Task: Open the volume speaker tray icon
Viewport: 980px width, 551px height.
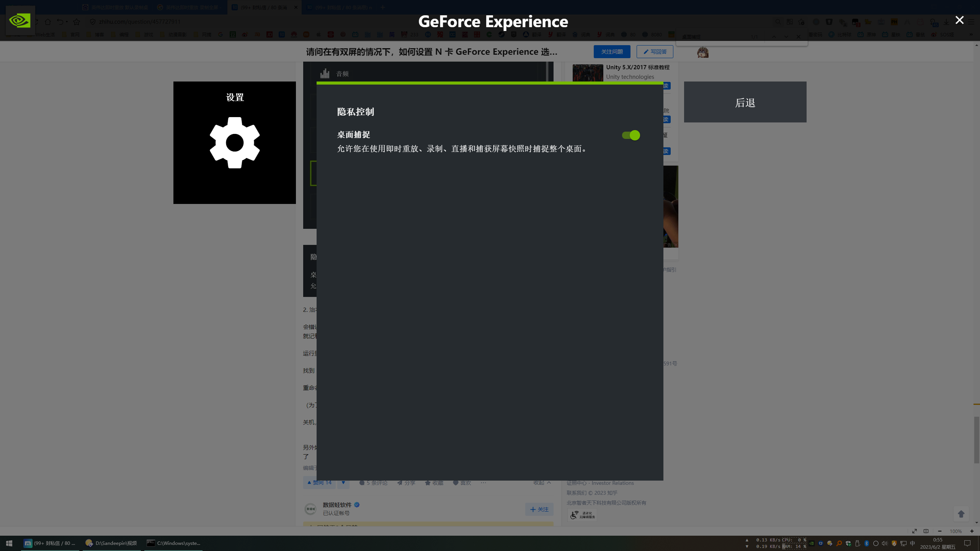Action: [885, 543]
